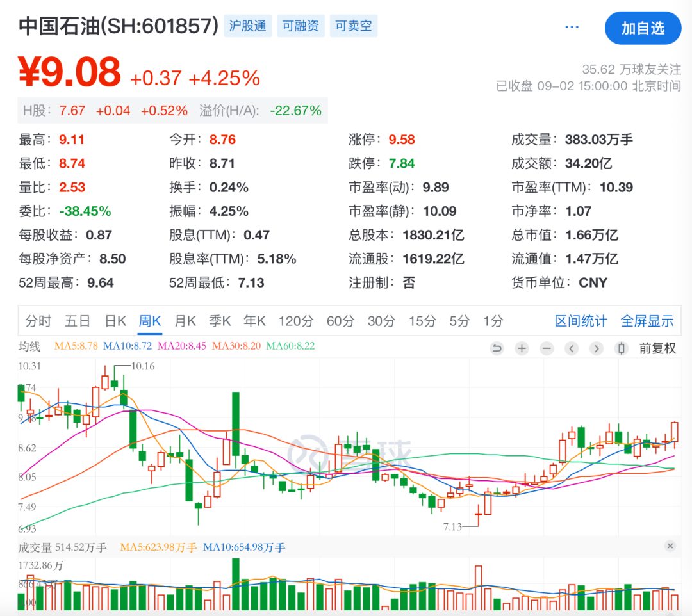
Task: Select the 15分 chart tab
Action: 422,321
